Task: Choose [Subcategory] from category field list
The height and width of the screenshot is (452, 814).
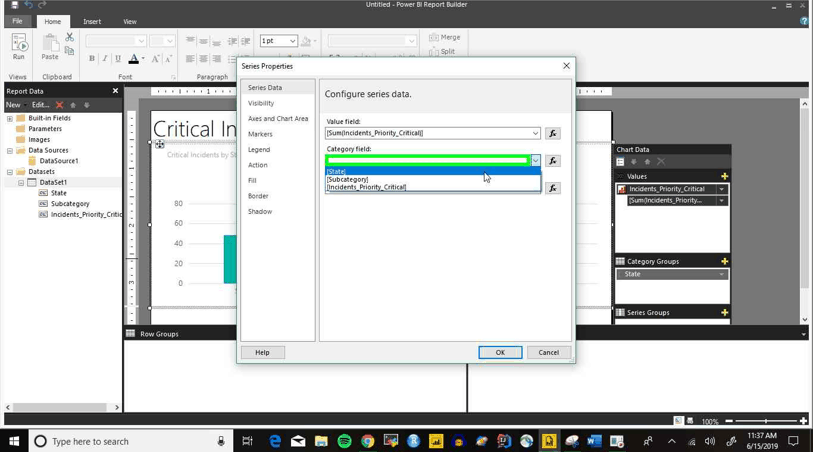Action: point(433,180)
